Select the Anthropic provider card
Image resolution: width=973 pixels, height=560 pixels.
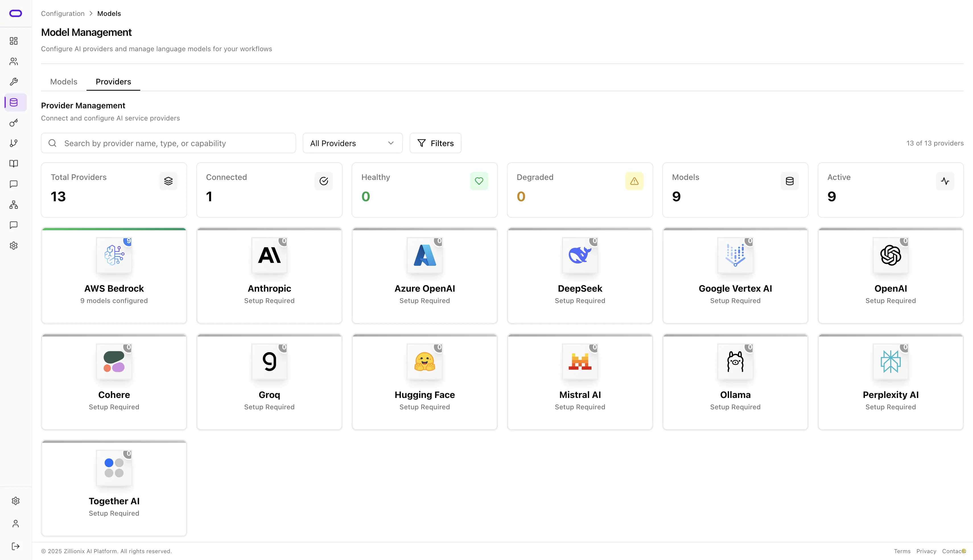click(269, 275)
